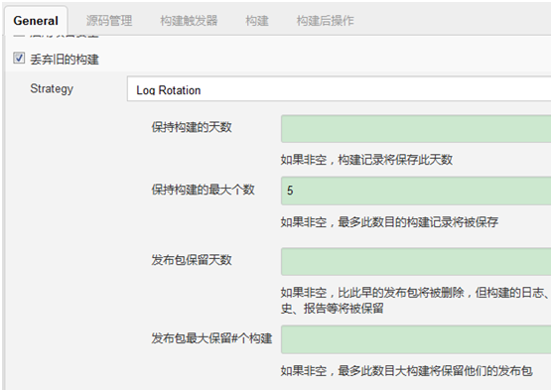The image size is (553, 392).
Task: Click the 丢弃旧的构建 label text
Action: (65, 59)
